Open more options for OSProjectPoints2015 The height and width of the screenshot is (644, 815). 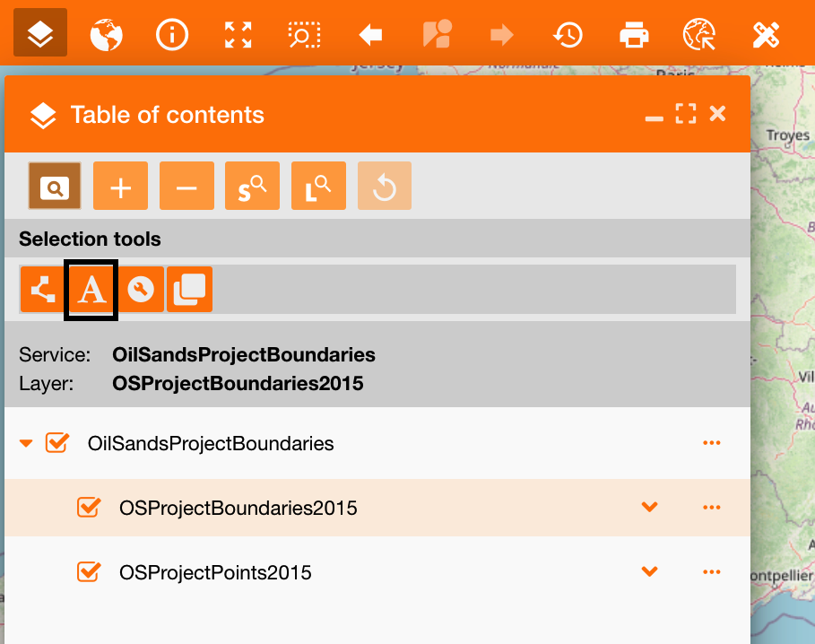(x=712, y=571)
